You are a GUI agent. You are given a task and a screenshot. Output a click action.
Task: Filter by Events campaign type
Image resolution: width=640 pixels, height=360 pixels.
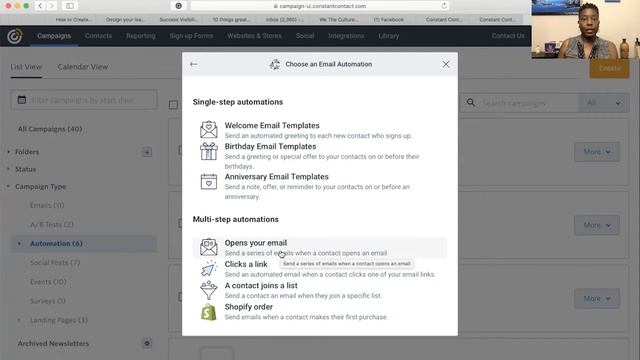48,282
